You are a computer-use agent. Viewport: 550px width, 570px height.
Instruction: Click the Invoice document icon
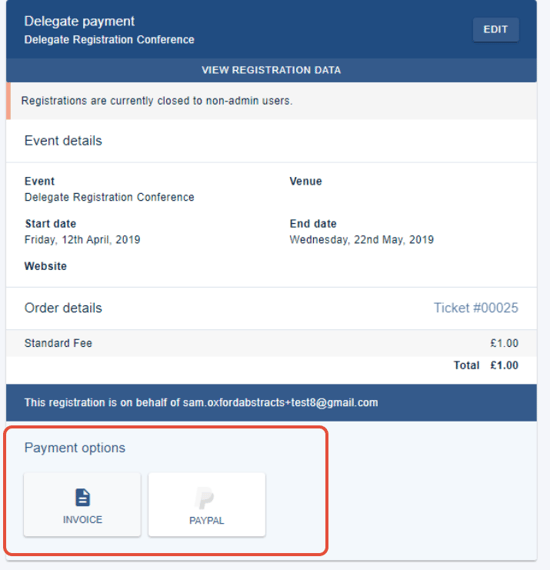pos(83,498)
